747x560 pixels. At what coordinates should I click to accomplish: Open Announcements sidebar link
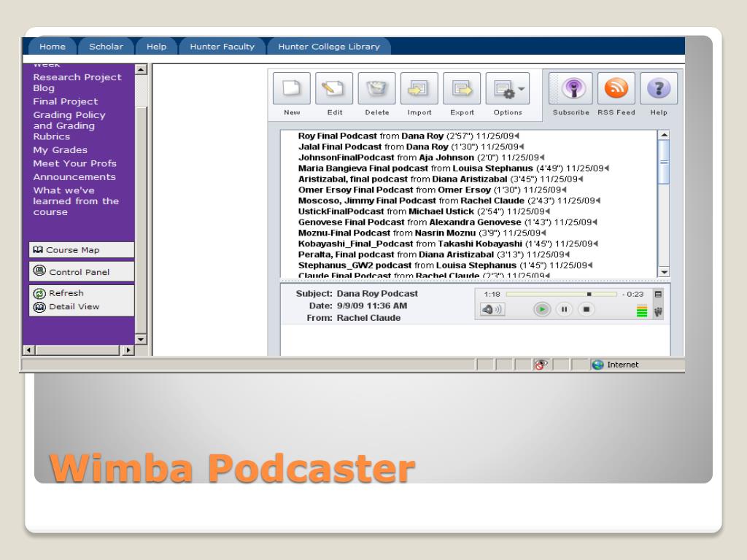pyautogui.click(x=74, y=176)
